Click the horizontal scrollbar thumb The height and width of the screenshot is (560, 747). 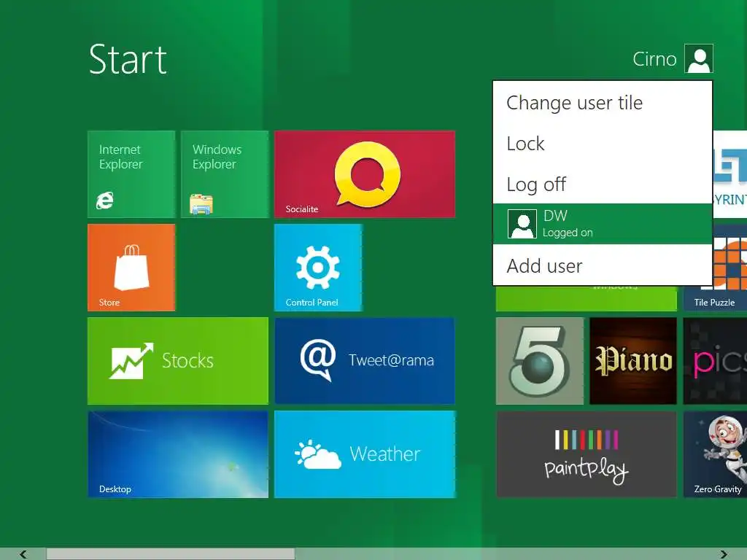point(171,554)
